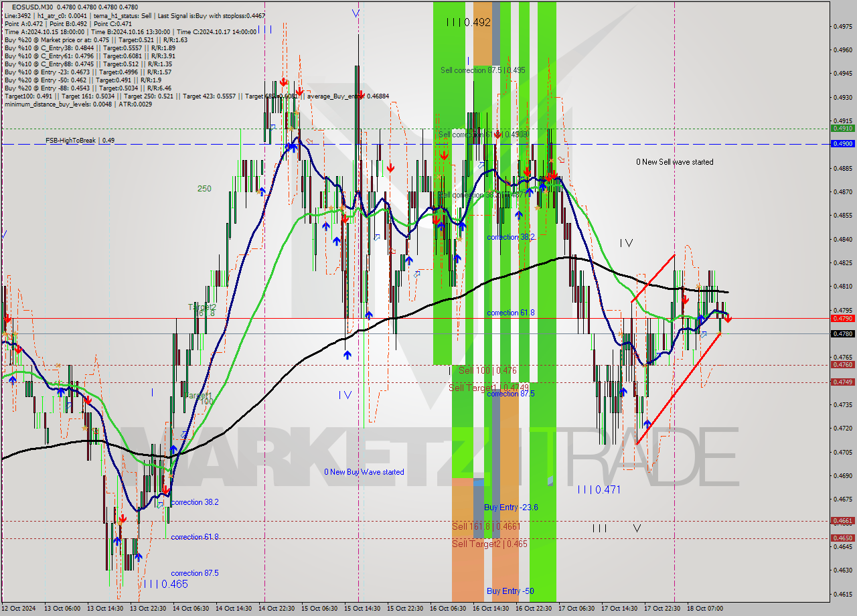Click the green '250' target label

[x=204, y=189]
